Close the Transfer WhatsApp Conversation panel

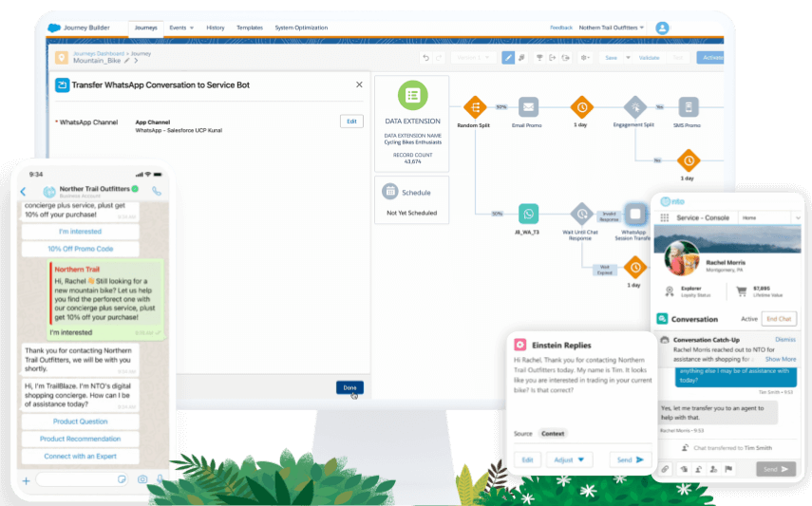359,84
